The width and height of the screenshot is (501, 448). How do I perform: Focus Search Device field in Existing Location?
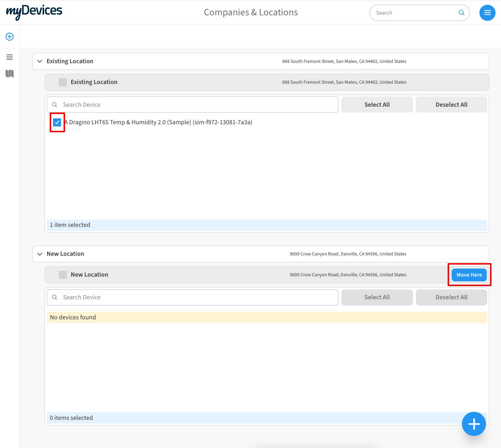pos(197,105)
